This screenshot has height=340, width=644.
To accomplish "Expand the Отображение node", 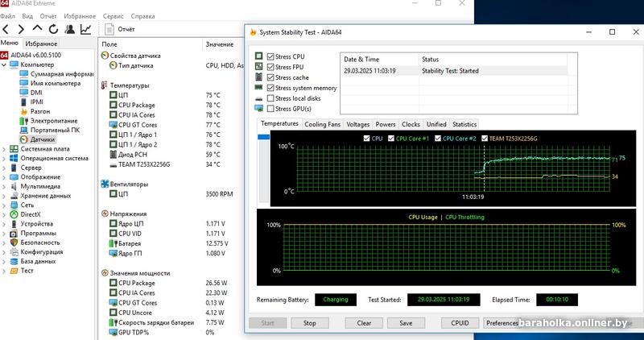I will click(4, 177).
